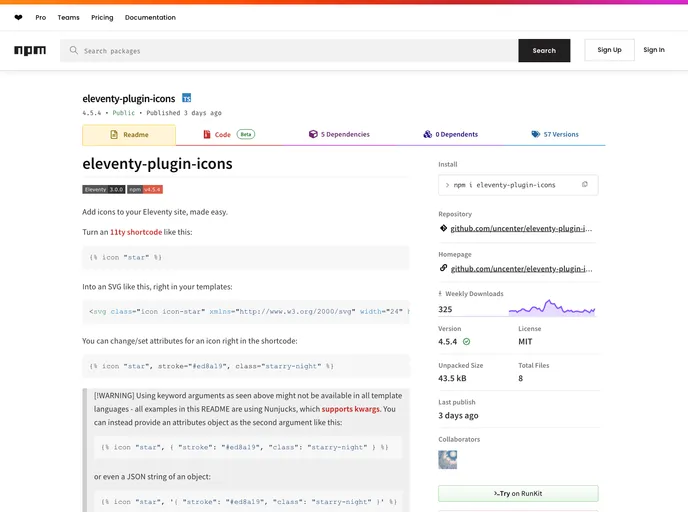This screenshot has width=688, height=512.
Task: Click the Sign Up button
Action: tap(609, 50)
